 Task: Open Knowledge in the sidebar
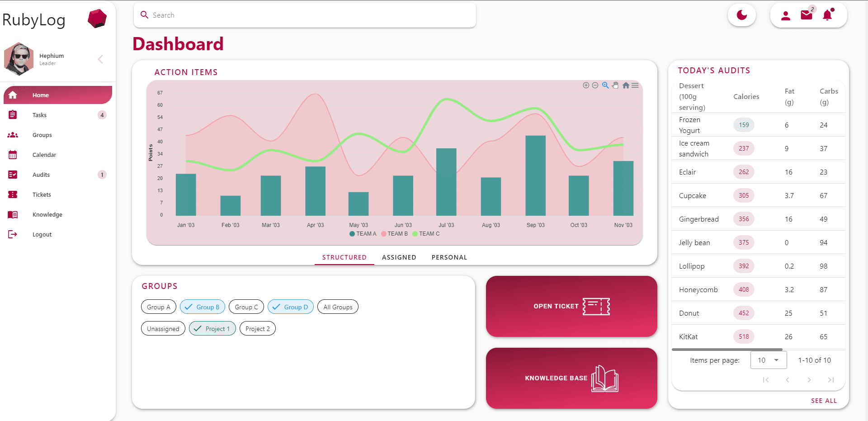tap(58, 214)
